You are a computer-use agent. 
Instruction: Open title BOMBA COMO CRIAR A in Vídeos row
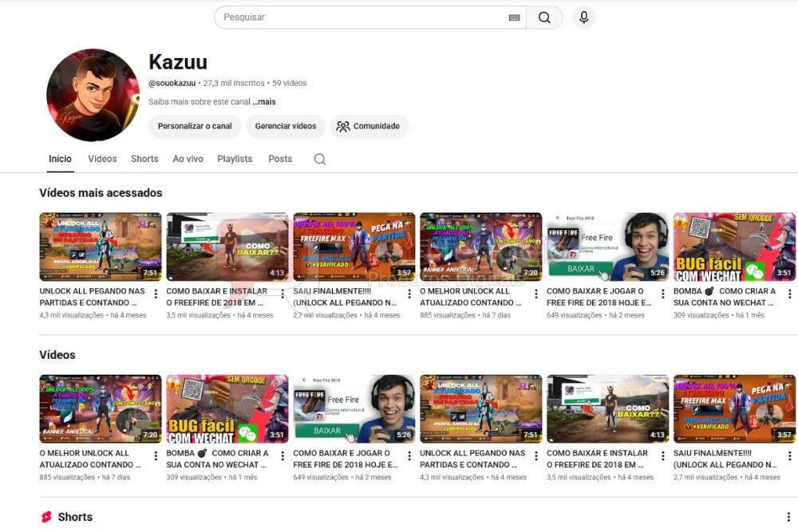[217, 459]
